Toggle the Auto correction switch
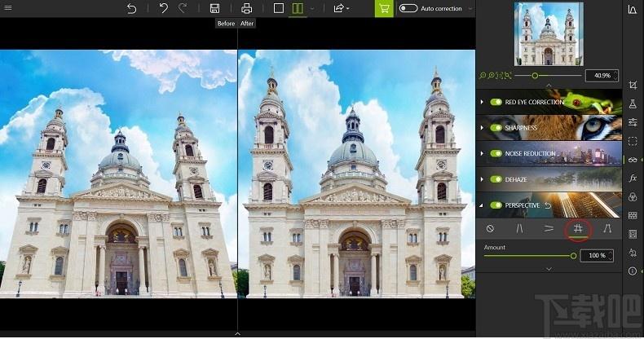Screen dimensions: 644x339 click(x=408, y=8)
